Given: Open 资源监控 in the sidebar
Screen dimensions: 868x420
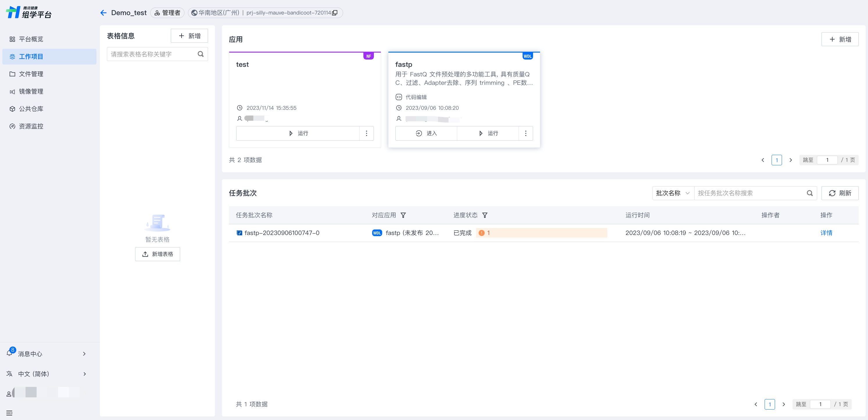Looking at the screenshot, I should [31, 126].
